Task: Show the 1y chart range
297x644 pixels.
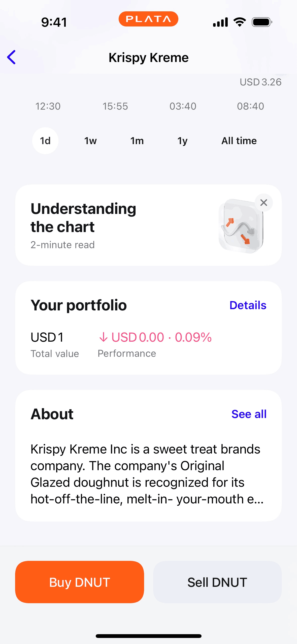Action: tap(182, 141)
